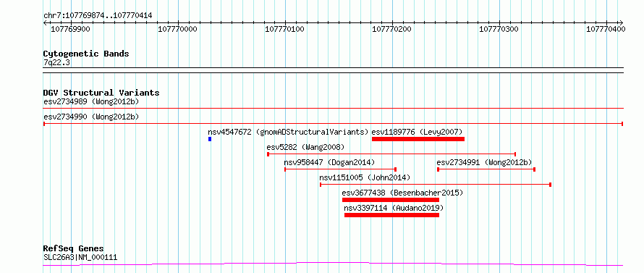The height and width of the screenshot is (273, 644).
Task: Click ruler position 107770000
Action: [177, 29]
